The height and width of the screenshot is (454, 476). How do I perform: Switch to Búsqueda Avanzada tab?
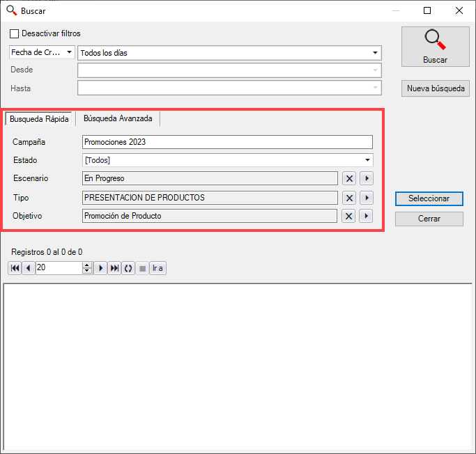pyautogui.click(x=118, y=118)
